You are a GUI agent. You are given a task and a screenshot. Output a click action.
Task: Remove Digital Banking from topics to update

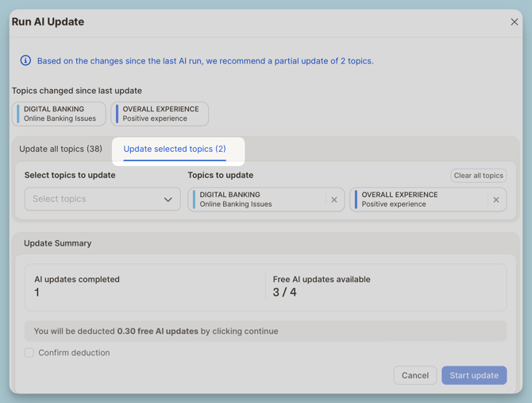(x=334, y=200)
